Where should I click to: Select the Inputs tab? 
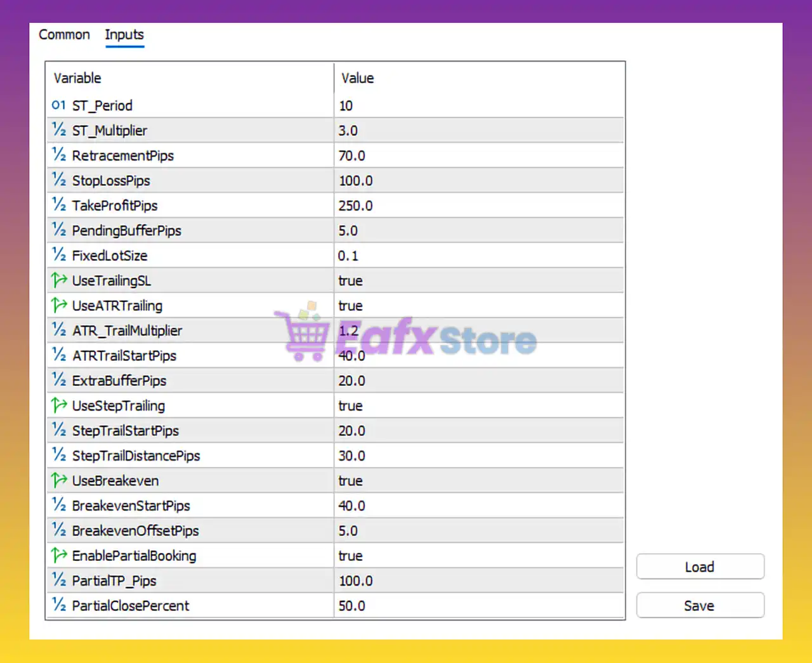(x=124, y=35)
